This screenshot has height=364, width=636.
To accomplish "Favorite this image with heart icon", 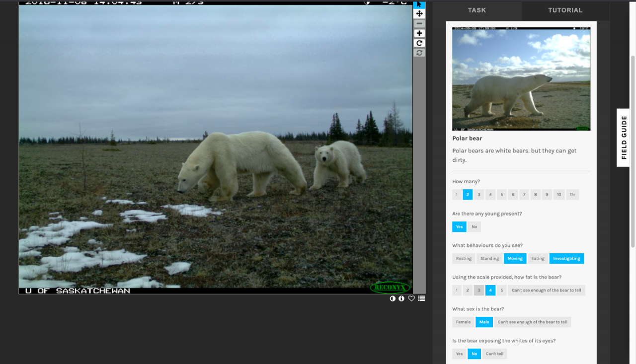I will [x=411, y=298].
